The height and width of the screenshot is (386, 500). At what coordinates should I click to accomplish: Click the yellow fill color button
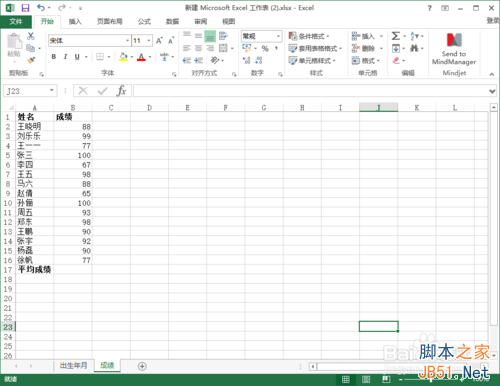pyautogui.click(x=123, y=57)
